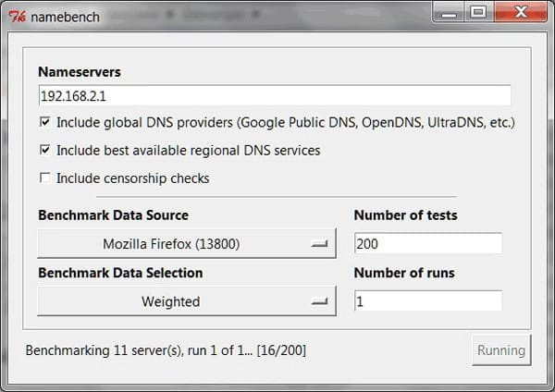The image size is (555, 392).
Task: Click the Benchmark Data Selection label
Action: click(x=120, y=273)
